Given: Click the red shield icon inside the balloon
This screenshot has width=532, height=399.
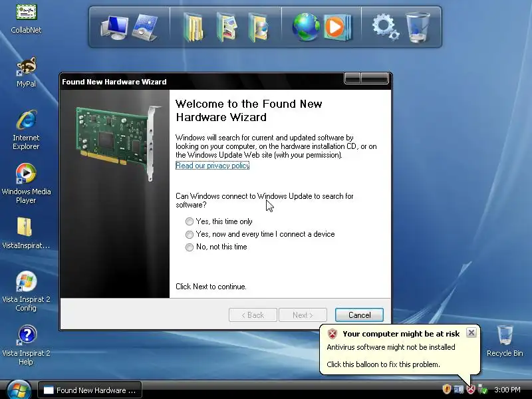Looking at the screenshot, I should pyautogui.click(x=332, y=334).
